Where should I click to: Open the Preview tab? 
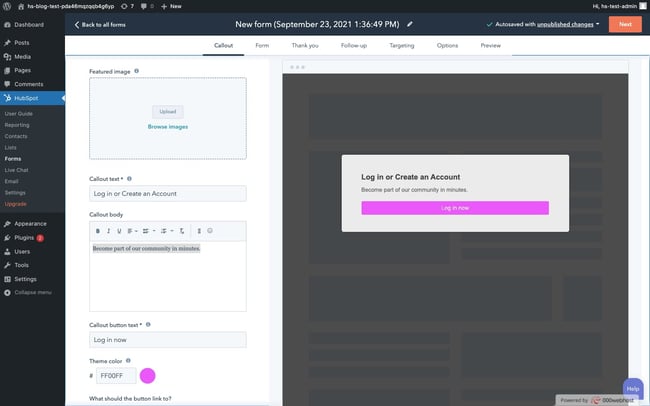point(490,45)
